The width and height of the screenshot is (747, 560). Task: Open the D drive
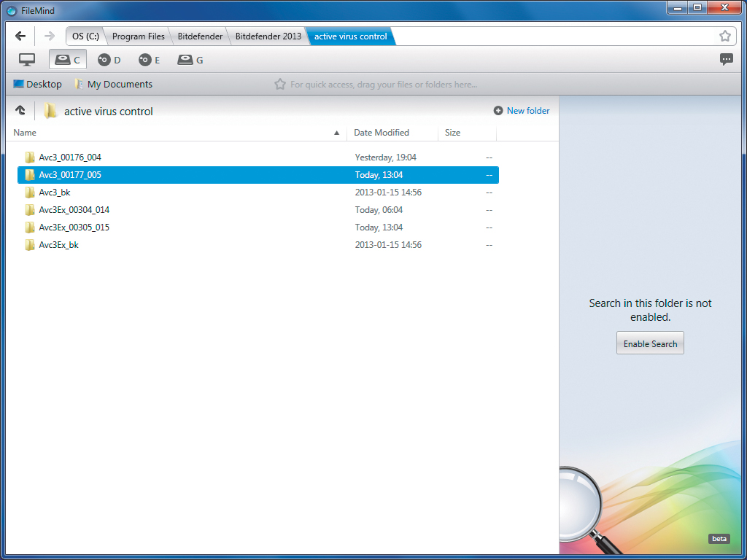click(108, 60)
